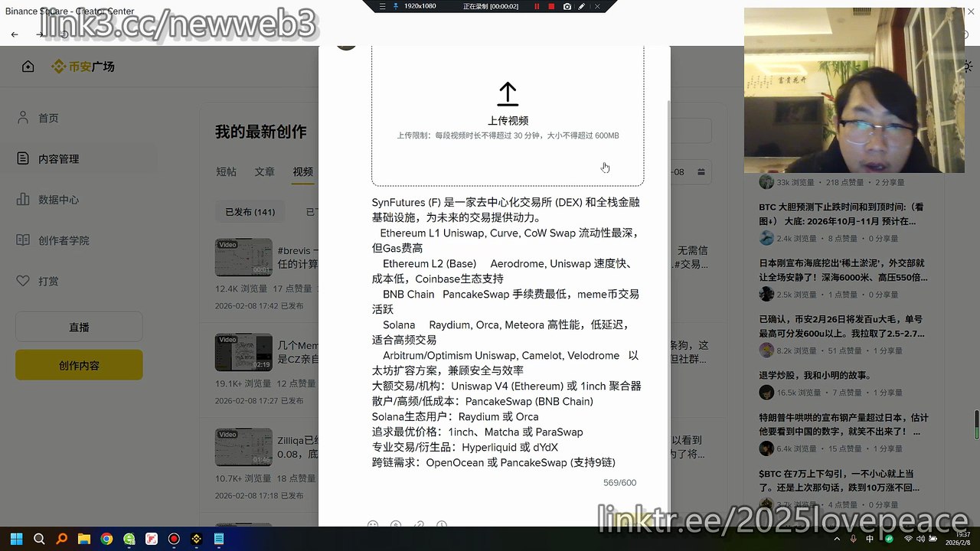Open the Windows Start menu
The image size is (980, 551).
tap(17, 539)
